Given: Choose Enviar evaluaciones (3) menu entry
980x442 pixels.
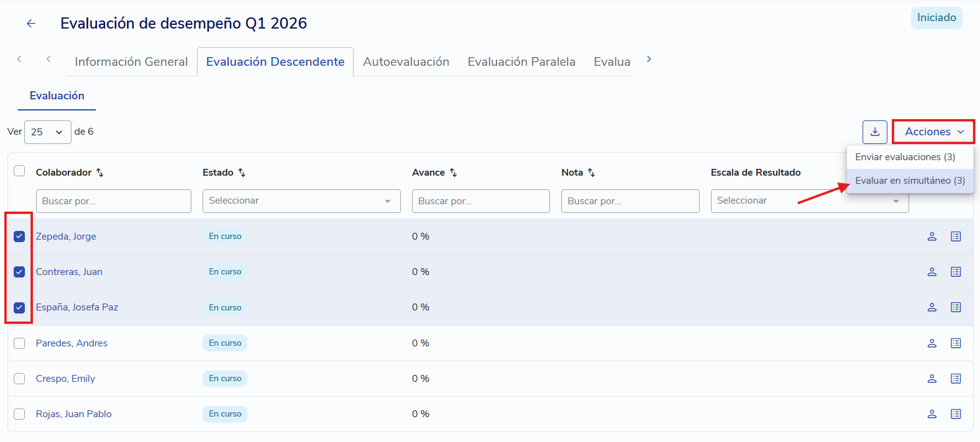Looking at the screenshot, I should coord(905,157).
